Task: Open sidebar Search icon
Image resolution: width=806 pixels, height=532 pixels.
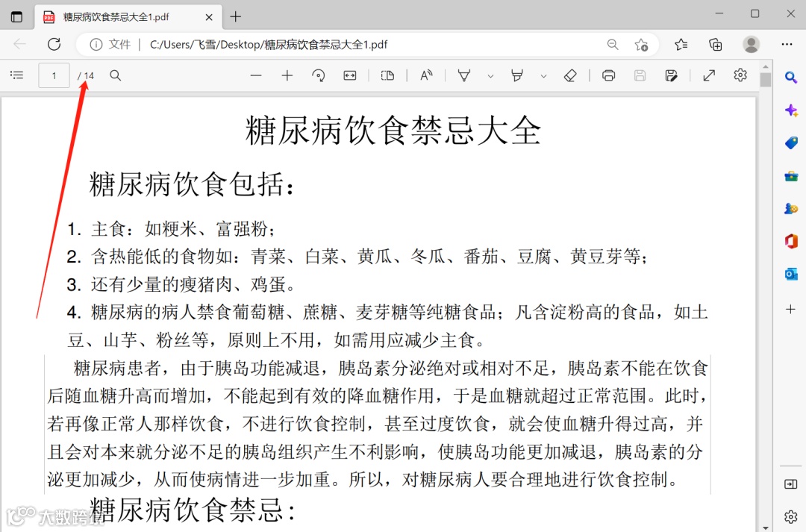Action: 791,78
